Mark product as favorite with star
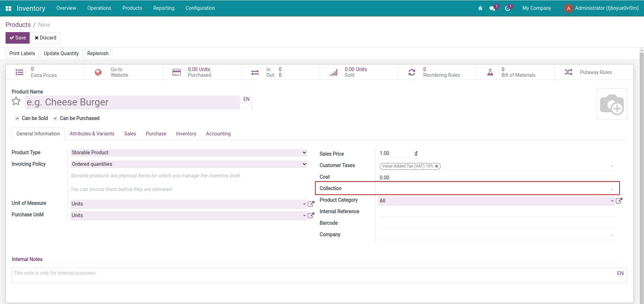644x304 pixels. click(16, 102)
